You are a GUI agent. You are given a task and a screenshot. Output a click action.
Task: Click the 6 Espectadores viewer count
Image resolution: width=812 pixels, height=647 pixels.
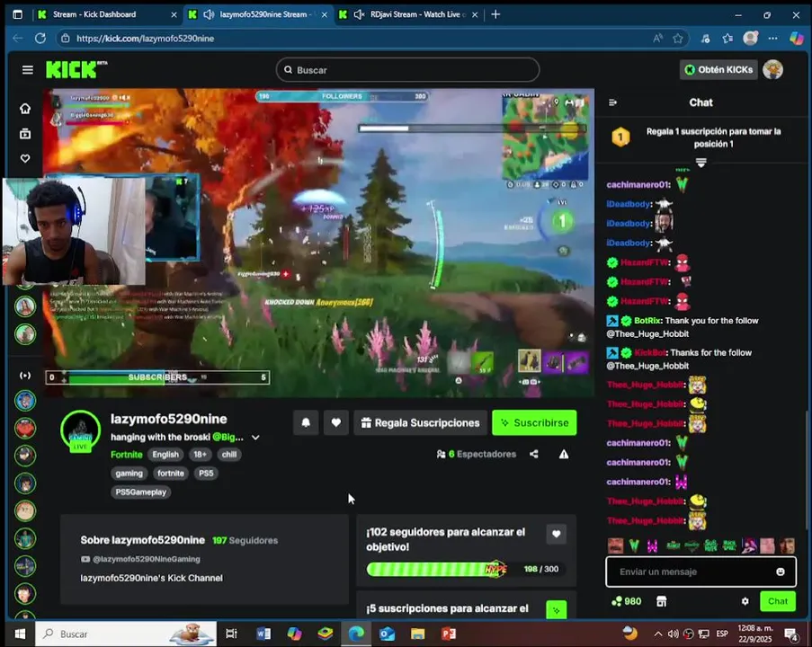click(x=477, y=454)
